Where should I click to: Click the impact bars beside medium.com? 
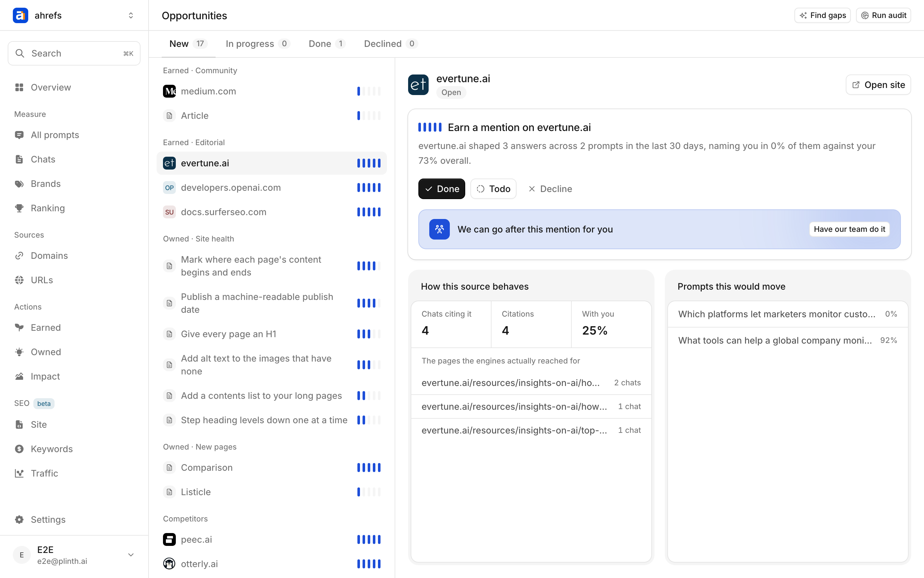[369, 92]
